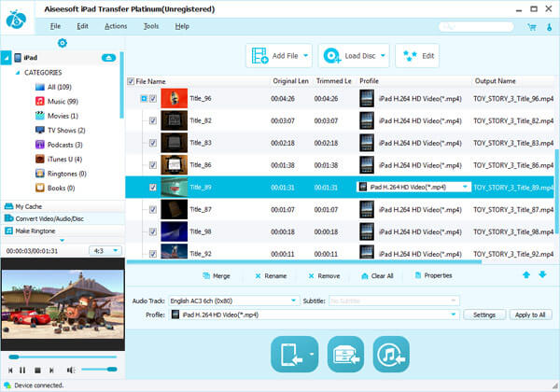Open the Edit menu
This screenshot has width=560, height=392.
click(82, 26)
